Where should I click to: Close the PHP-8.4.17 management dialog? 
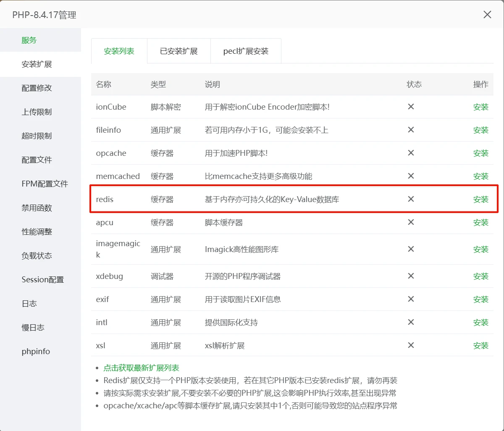click(487, 15)
